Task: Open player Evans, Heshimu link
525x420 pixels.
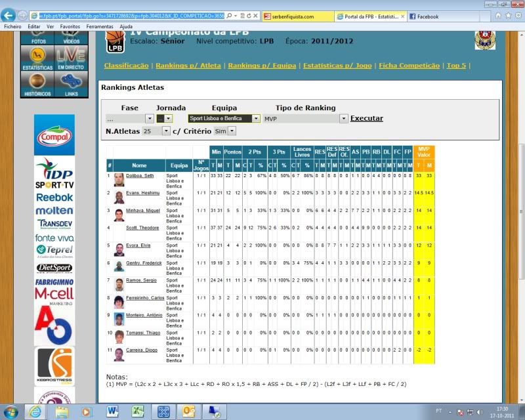Action: click(142, 193)
